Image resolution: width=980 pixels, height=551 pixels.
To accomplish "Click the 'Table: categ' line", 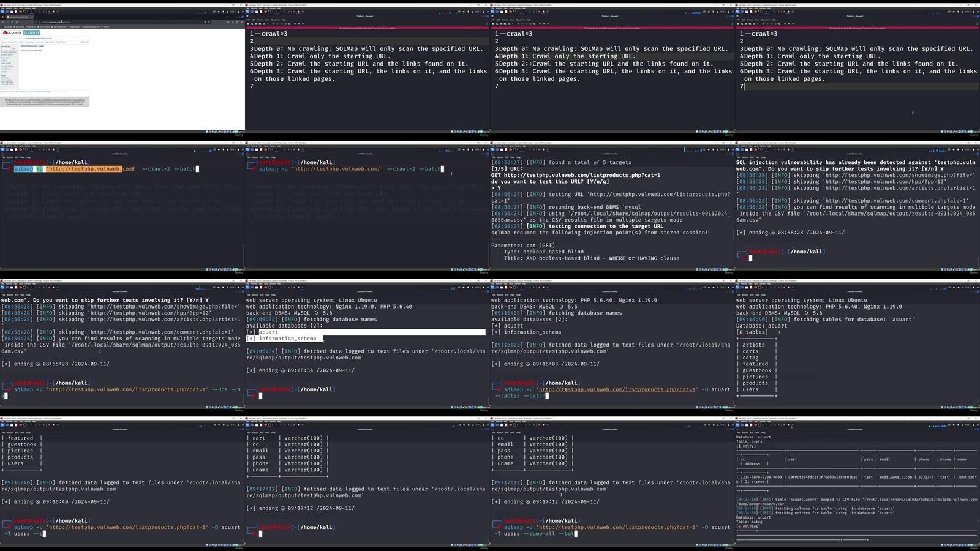I will pos(749,522).
